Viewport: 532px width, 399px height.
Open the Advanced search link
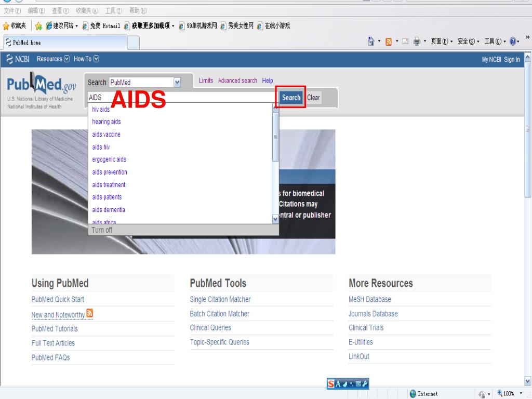[237, 81]
